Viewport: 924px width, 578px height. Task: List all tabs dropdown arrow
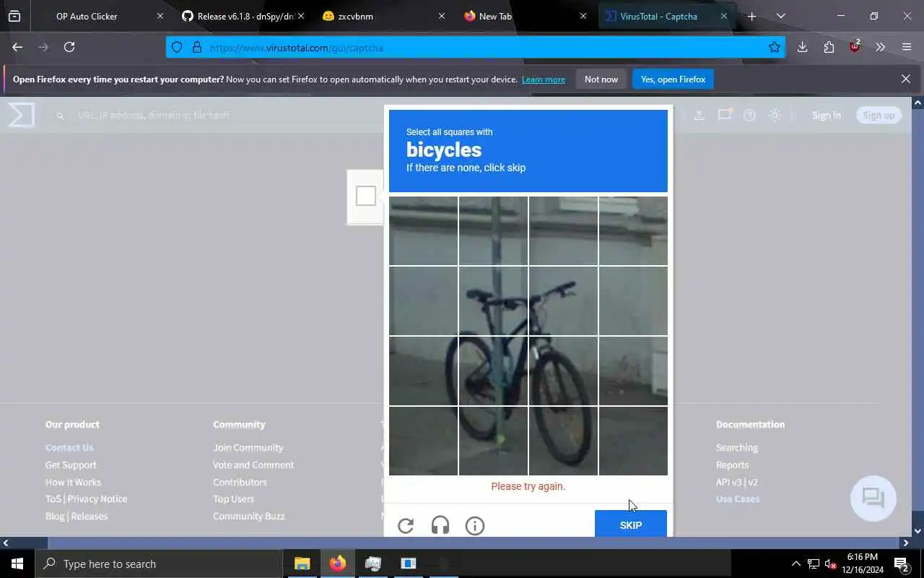click(780, 16)
